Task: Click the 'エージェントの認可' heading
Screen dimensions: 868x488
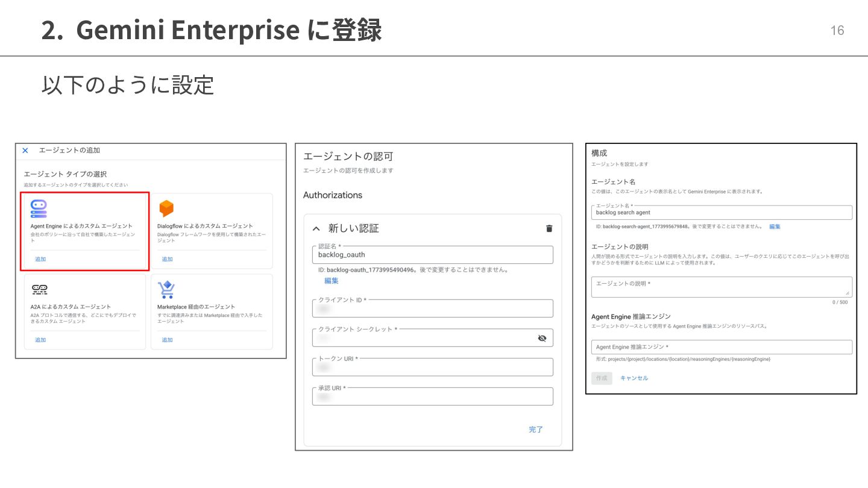Action: point(348,157)
